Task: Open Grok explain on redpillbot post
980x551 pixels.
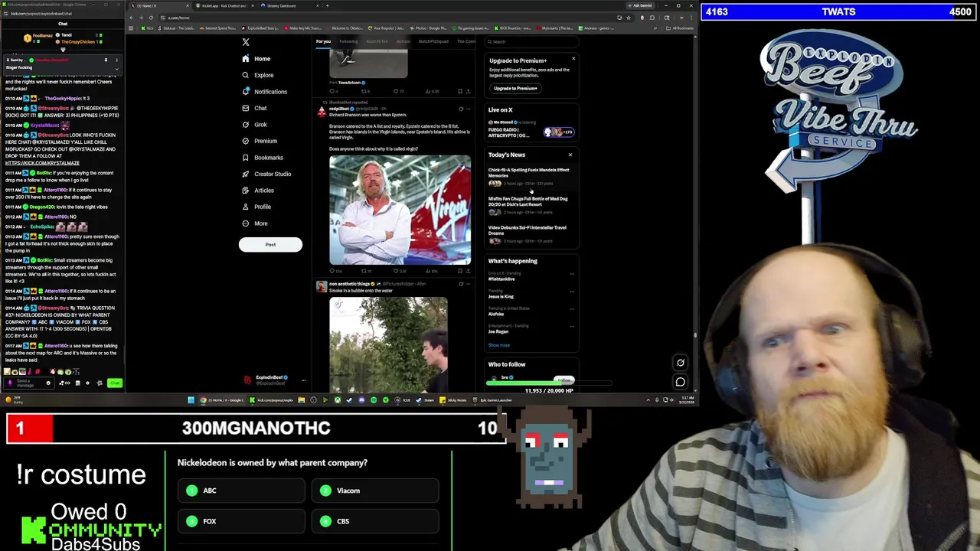Action: click(460, 109)
